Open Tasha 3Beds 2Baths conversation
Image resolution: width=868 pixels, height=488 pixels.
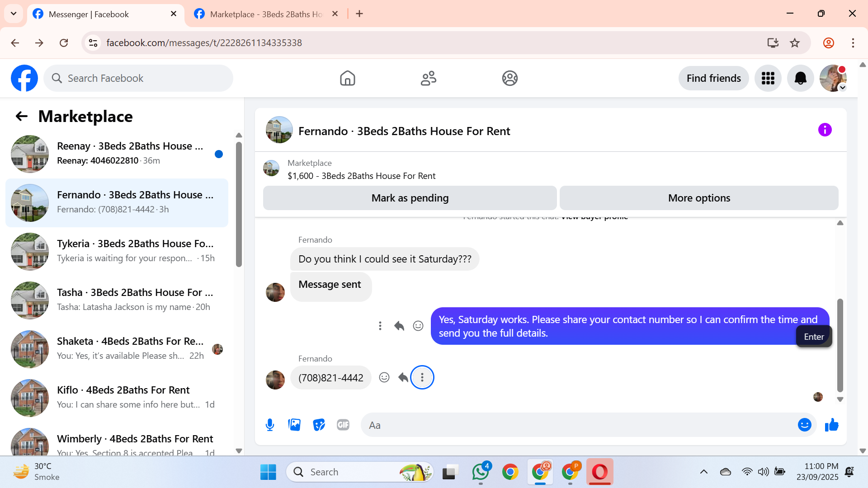[117, 300]
